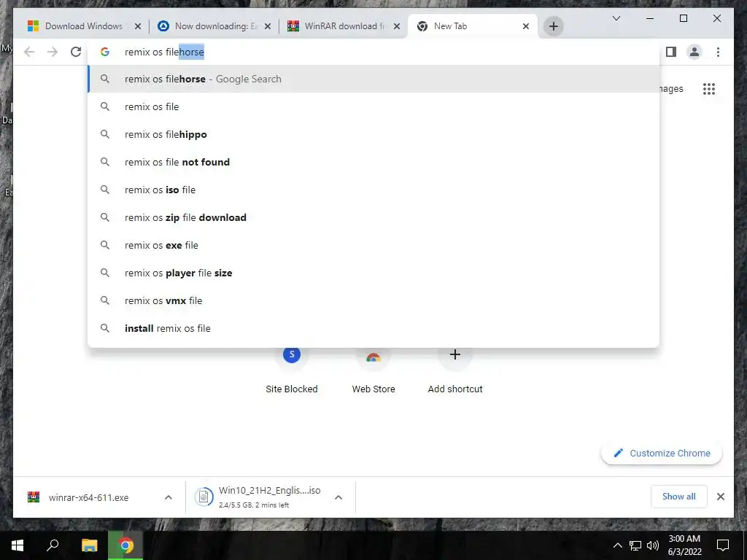The image size is (747, 560).
Task: Choose suggestion remix os filehippo
Action: 373,134
